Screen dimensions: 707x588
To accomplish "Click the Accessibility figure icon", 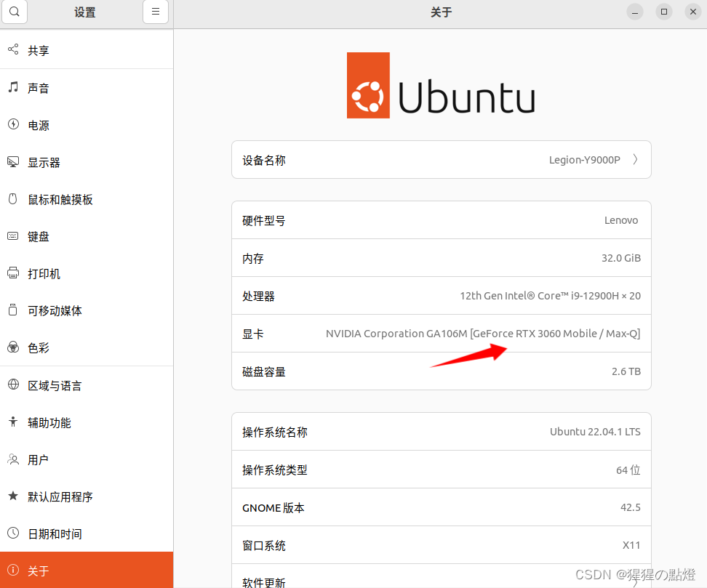I will click(x=13, y=422).
